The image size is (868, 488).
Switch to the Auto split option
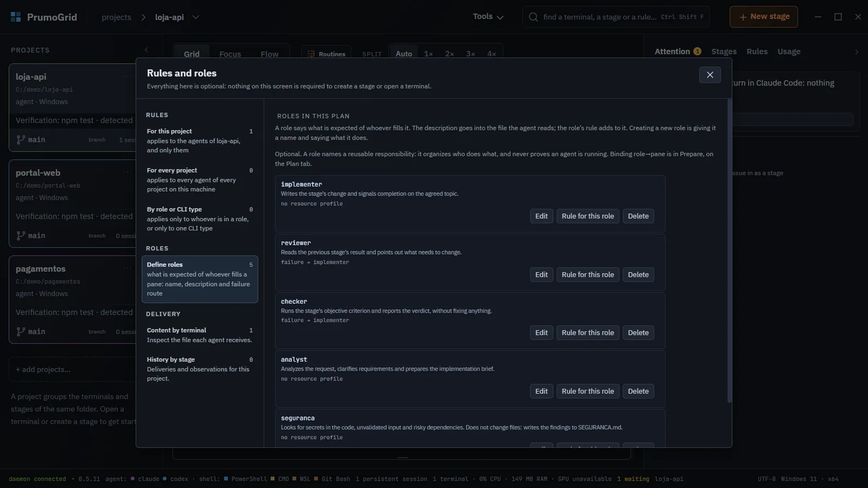pos(404,54)
